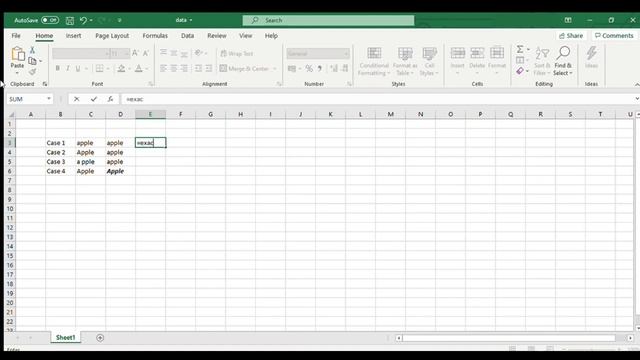
Task: Click the Cut scissors icon
Action: tap(32, 50)
